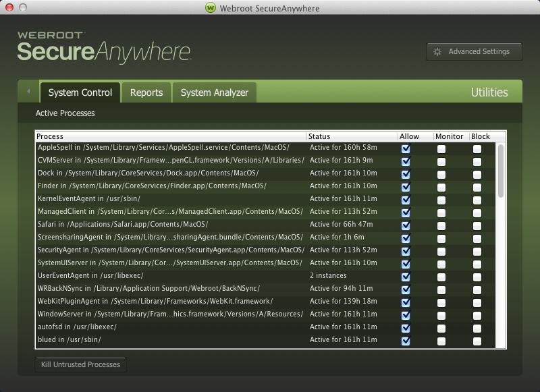
Task: Switch to the Reports tab
Action: tap(146, 92)
